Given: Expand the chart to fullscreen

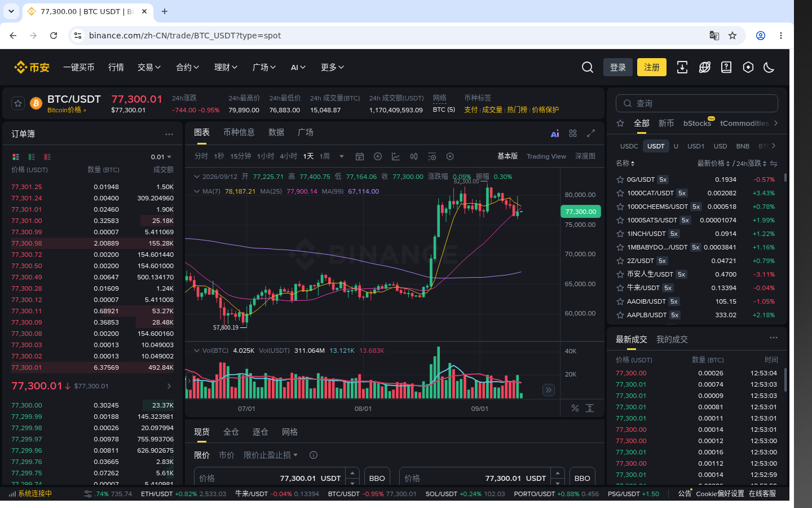Looking at the screenshot, I should tap(591, 133).
